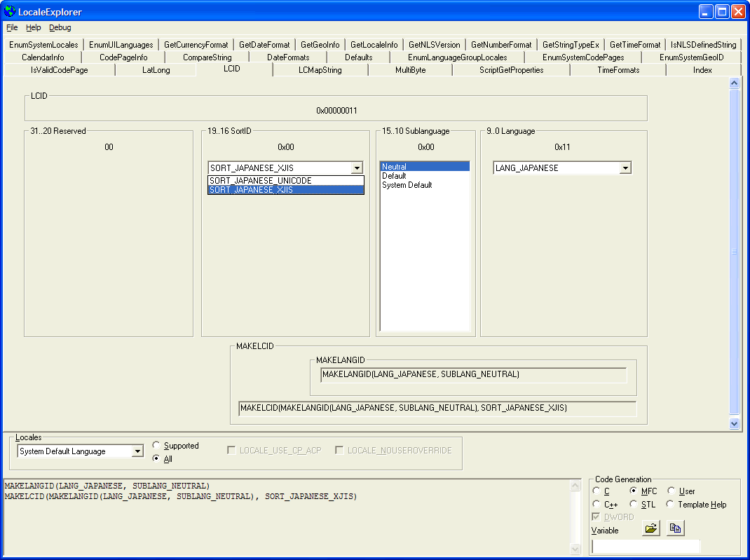Go to the MultiByte tab
Viewport: 750px width, 560px height.
coord(410,70)
